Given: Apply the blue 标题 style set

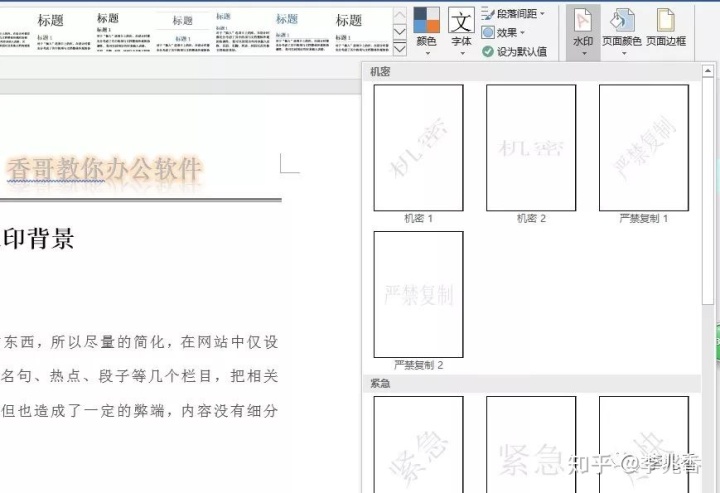Looking at the screenshot, I should 302,32.
